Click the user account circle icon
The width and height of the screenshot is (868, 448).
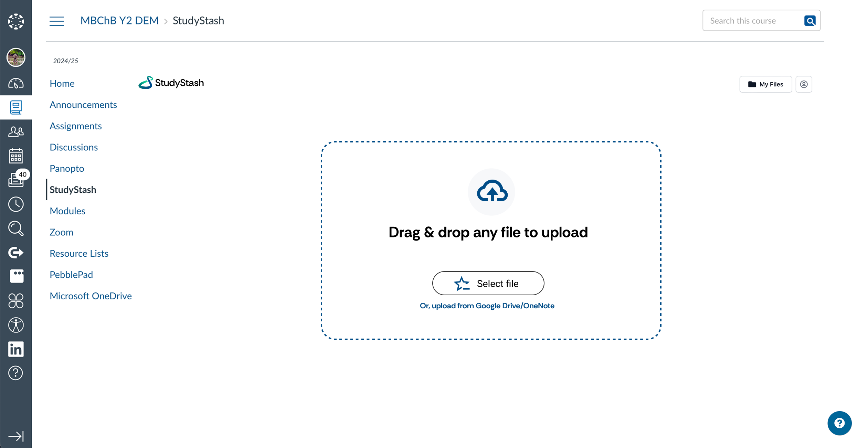[x=804, y=84]
